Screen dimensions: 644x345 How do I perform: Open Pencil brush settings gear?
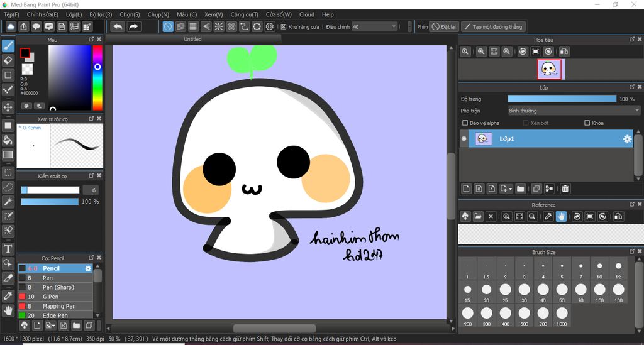click(88, 268)
